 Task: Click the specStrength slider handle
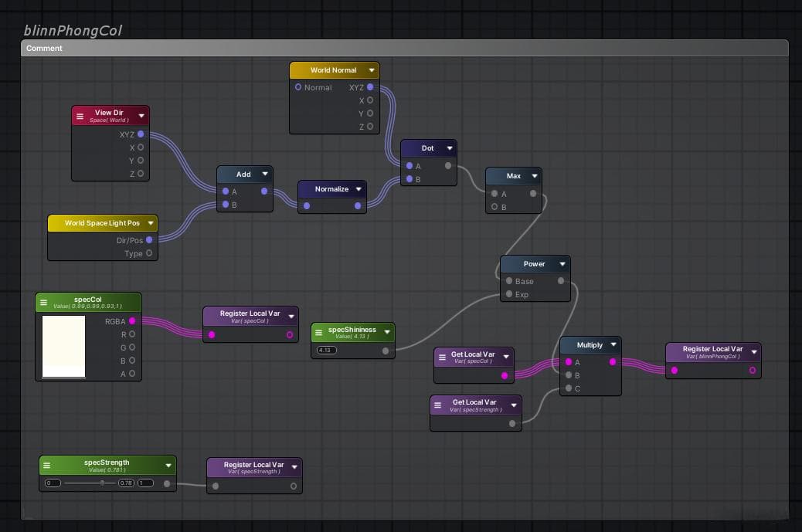pos(102,483)
